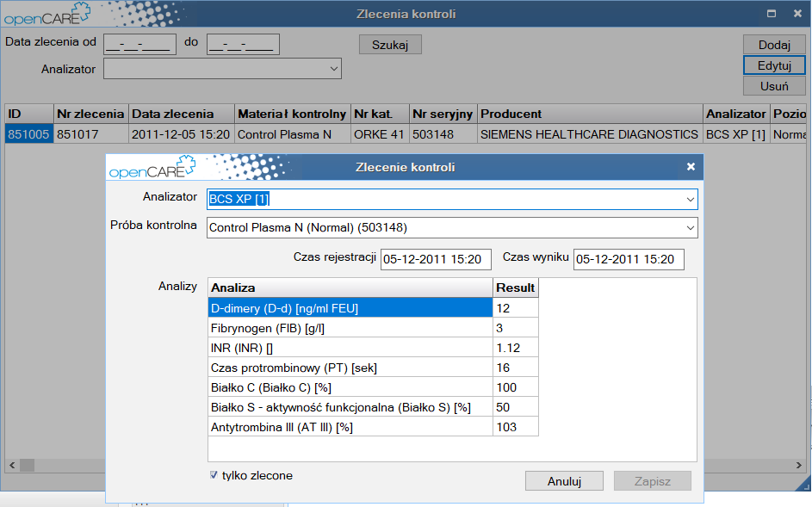Click the Czas rejestracji field

[436, 259]
